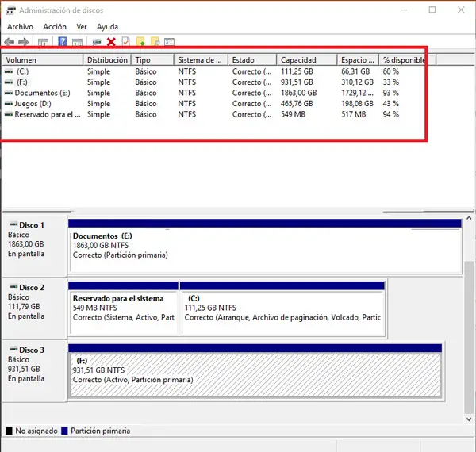Click the folder with magnifier icon
This screenshot has height=452, width=476.
point(155,41)
